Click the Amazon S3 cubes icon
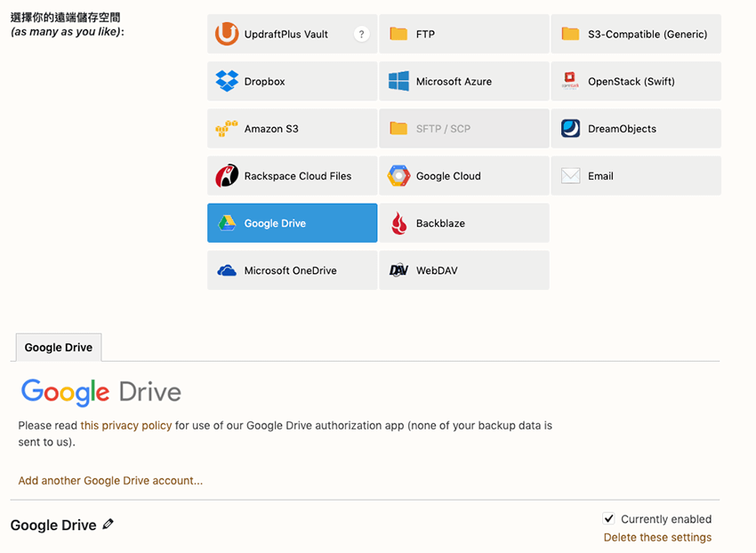This screenshot has height=553, width=756. pos(227,128)
